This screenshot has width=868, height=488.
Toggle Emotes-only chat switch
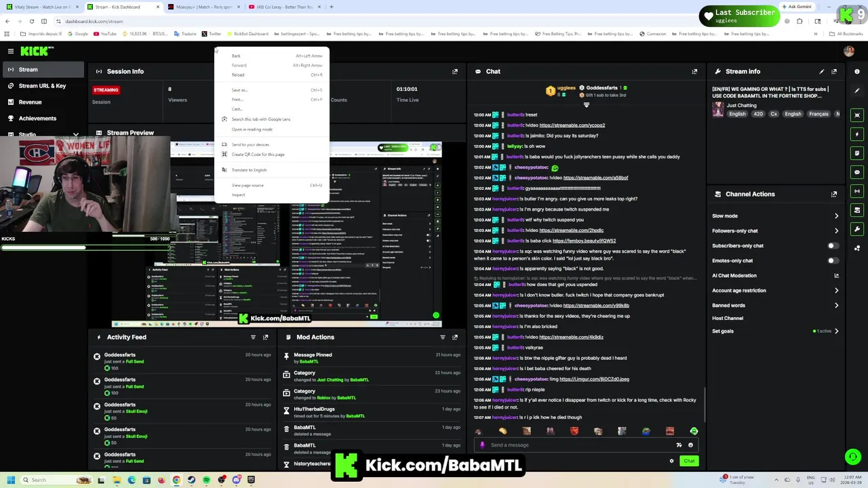833,261
